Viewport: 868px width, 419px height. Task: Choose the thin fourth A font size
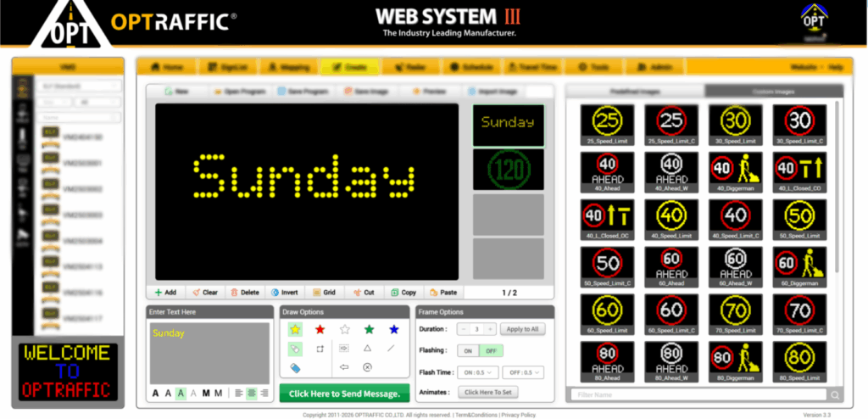click(x=194, y=393)
